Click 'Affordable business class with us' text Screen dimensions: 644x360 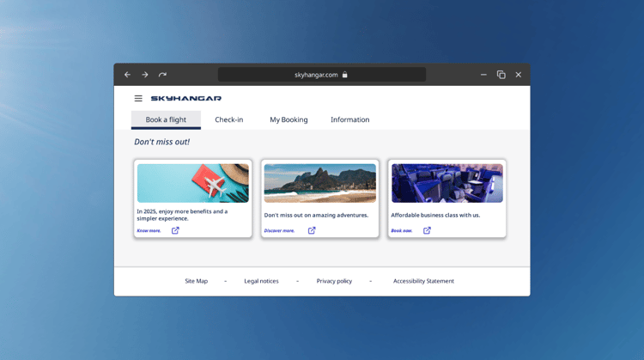coord(435,215)
